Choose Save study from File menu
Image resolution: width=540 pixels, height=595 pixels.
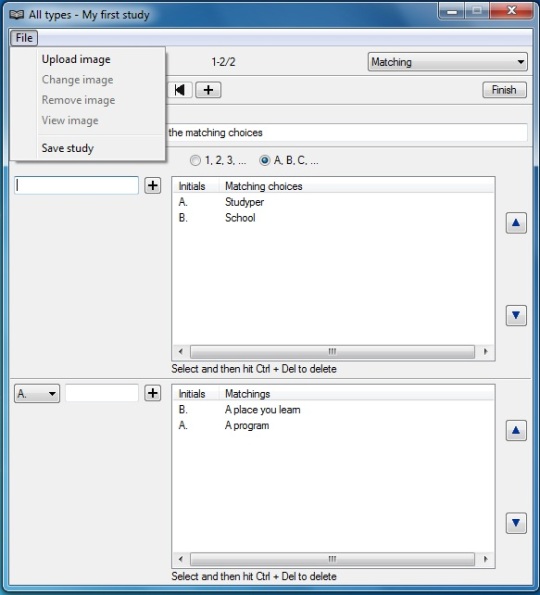point(68,148)
